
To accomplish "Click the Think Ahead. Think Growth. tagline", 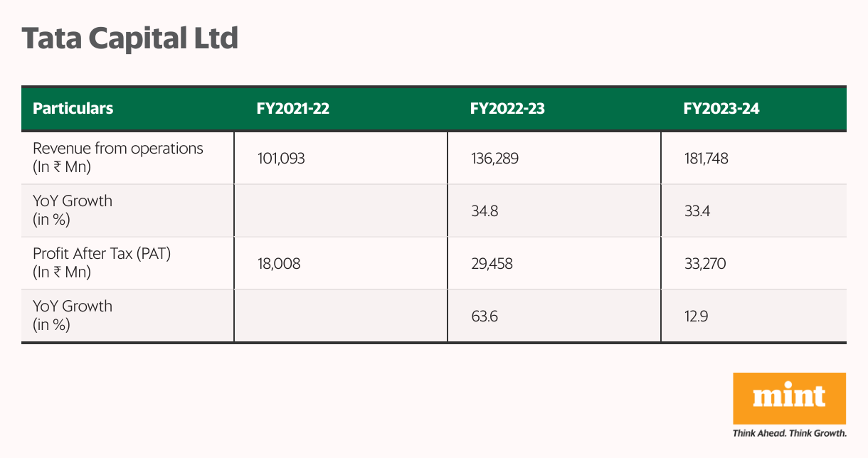I will point(789,432).
